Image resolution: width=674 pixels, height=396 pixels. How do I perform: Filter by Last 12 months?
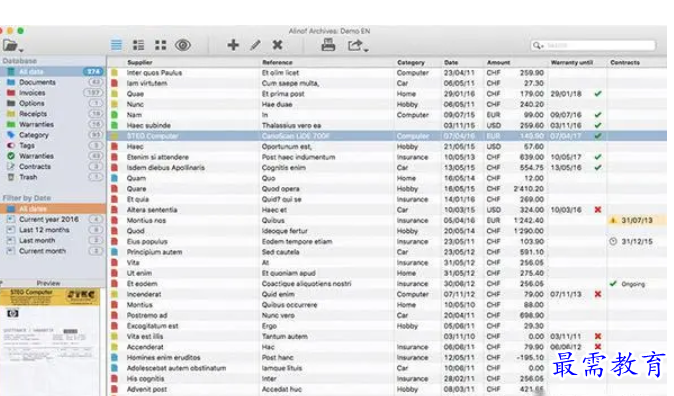[x=52, y=230]
